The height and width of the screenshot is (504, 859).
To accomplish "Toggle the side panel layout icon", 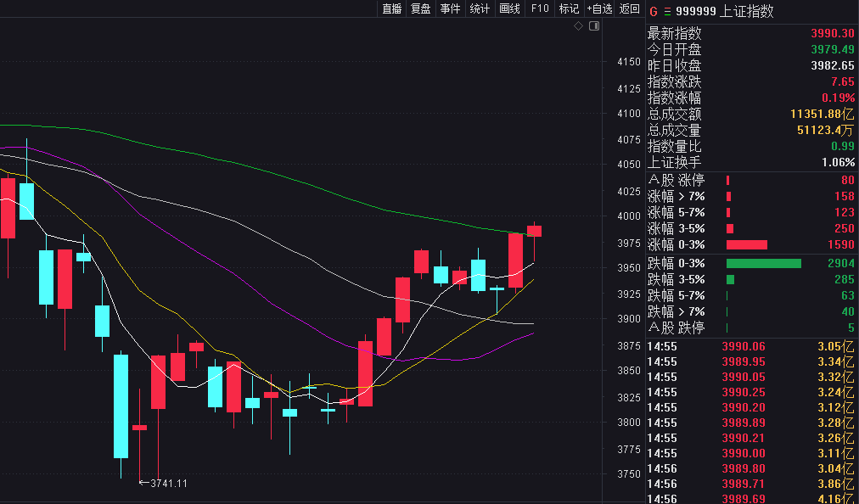I will coord(594,26).
